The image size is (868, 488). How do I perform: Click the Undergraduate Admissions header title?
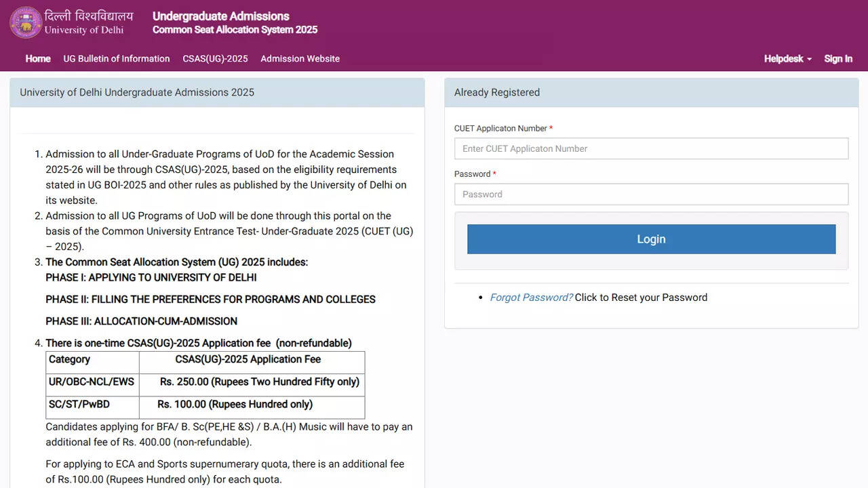coord(221,16)
